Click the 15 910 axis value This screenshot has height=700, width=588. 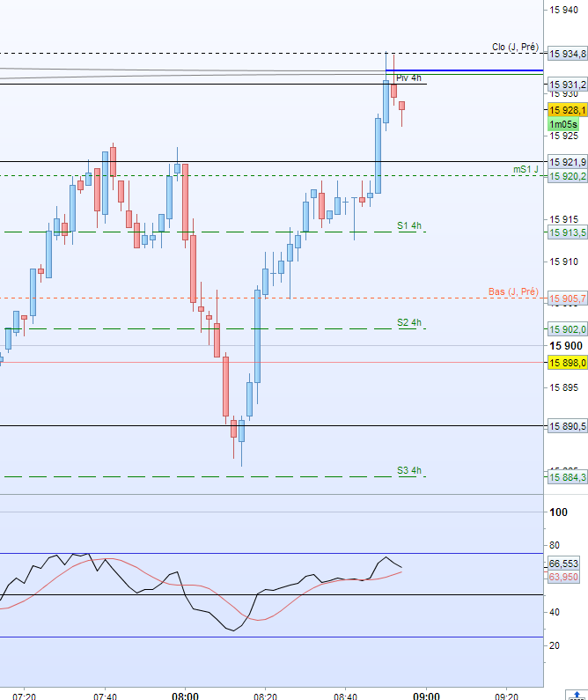pyautogui.click(x=563, y=262)
